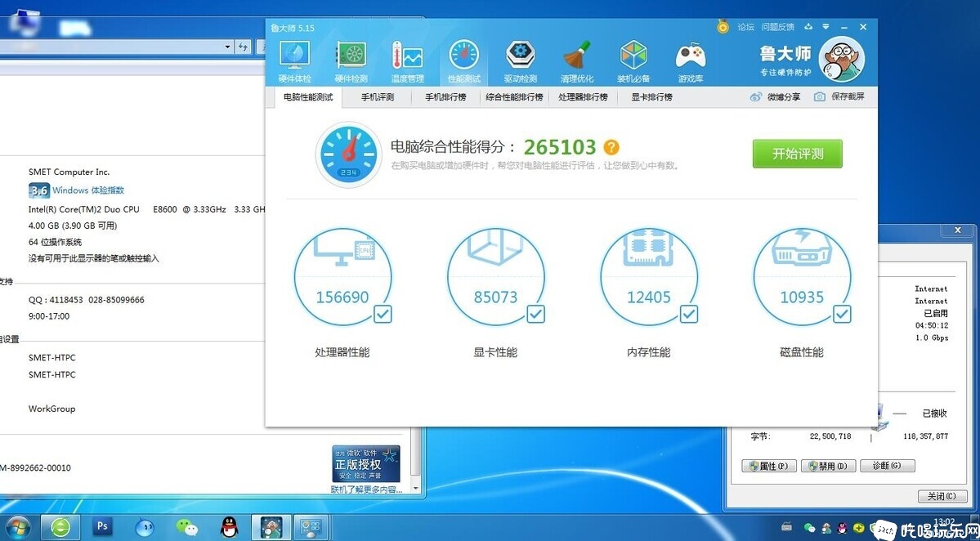
Task: Click the 1.0 Gbps speed value
Action: (931, 338)
